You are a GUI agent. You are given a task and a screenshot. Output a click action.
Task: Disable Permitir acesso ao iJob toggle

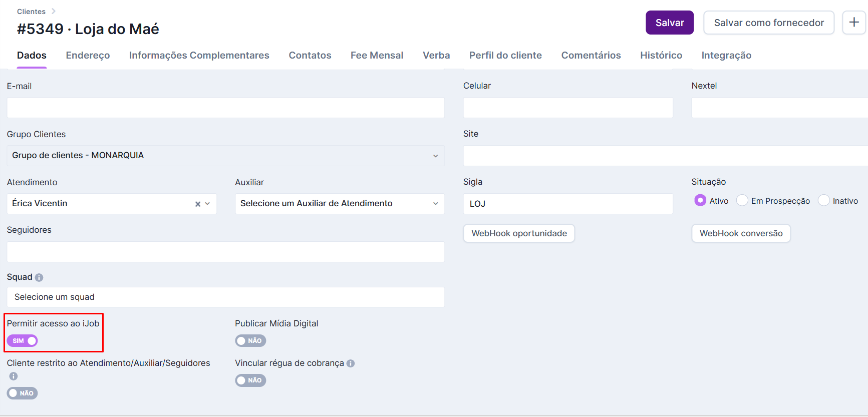click(23, 341)
